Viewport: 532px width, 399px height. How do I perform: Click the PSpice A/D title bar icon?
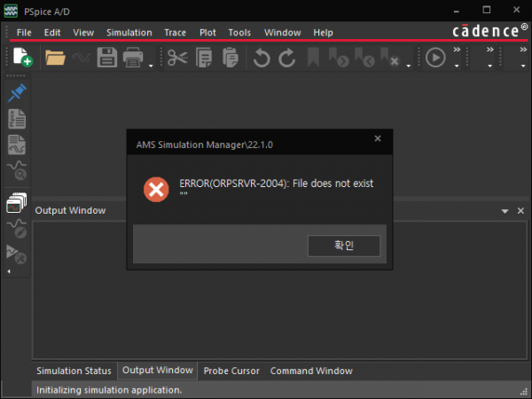tap(11, 12)
